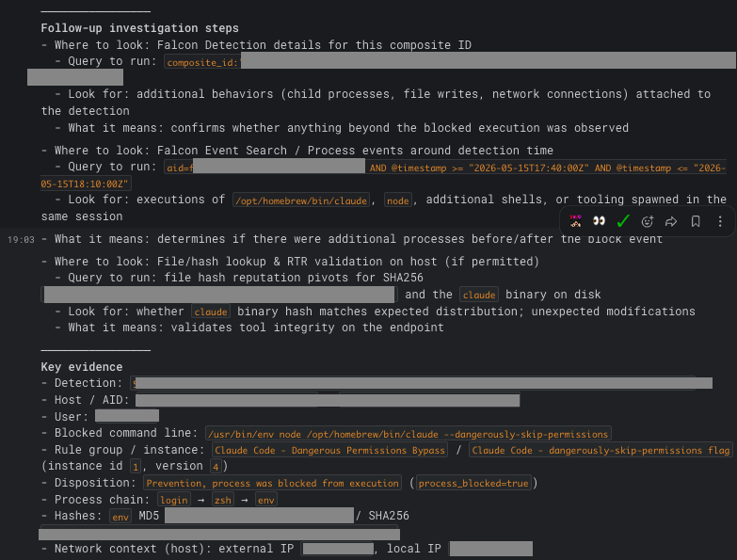Click the instance id 1 chip
Screen dimensions: 737x560
point(136,467)
